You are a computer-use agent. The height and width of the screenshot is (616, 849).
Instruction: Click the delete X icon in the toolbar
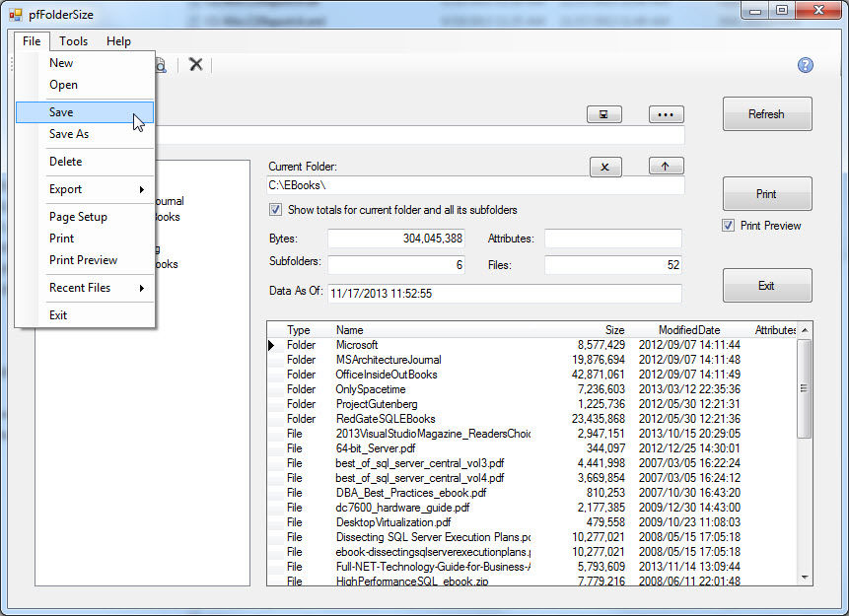(x=195, y=64)
